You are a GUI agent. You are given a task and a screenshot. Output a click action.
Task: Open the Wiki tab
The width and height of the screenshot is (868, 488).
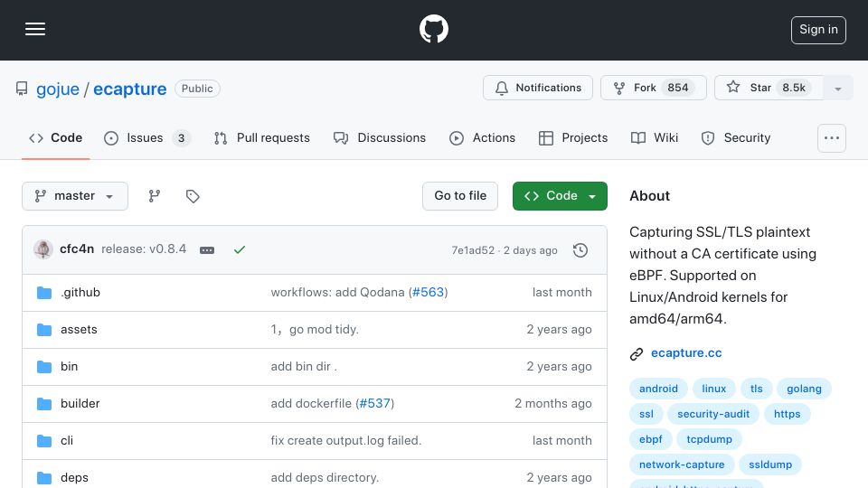tap(655, 137)
